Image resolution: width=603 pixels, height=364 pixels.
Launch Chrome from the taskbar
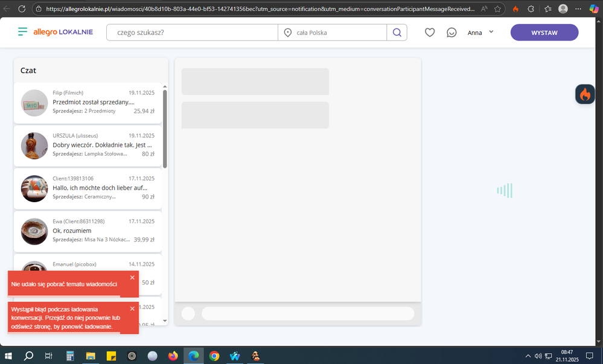[x=214, y=356]
